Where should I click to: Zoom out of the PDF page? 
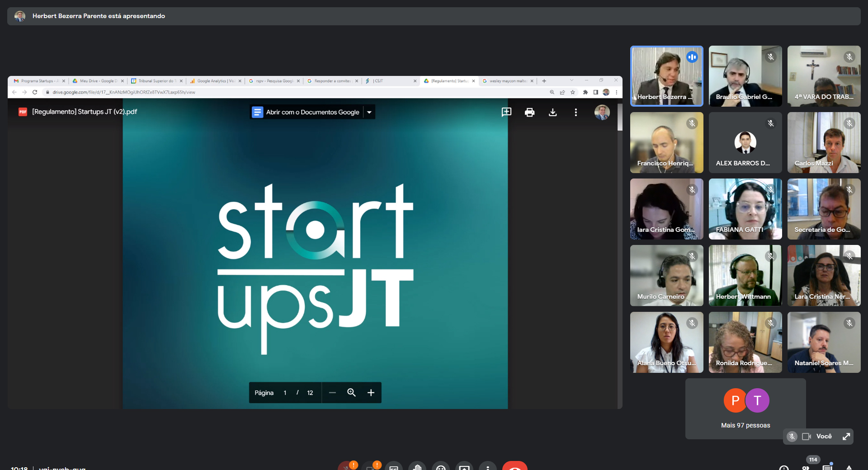click(x=332, y=393)
